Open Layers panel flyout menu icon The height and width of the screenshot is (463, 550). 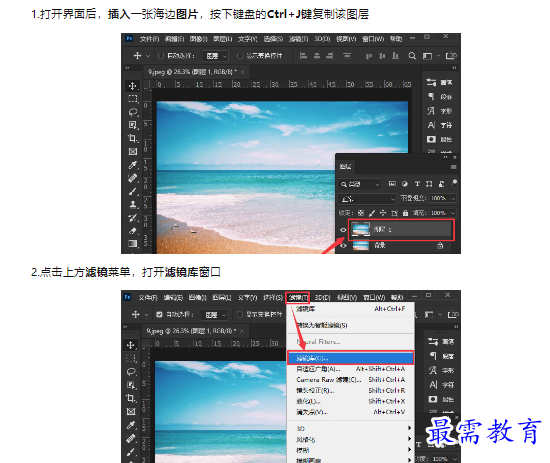[x=454, y=167]
